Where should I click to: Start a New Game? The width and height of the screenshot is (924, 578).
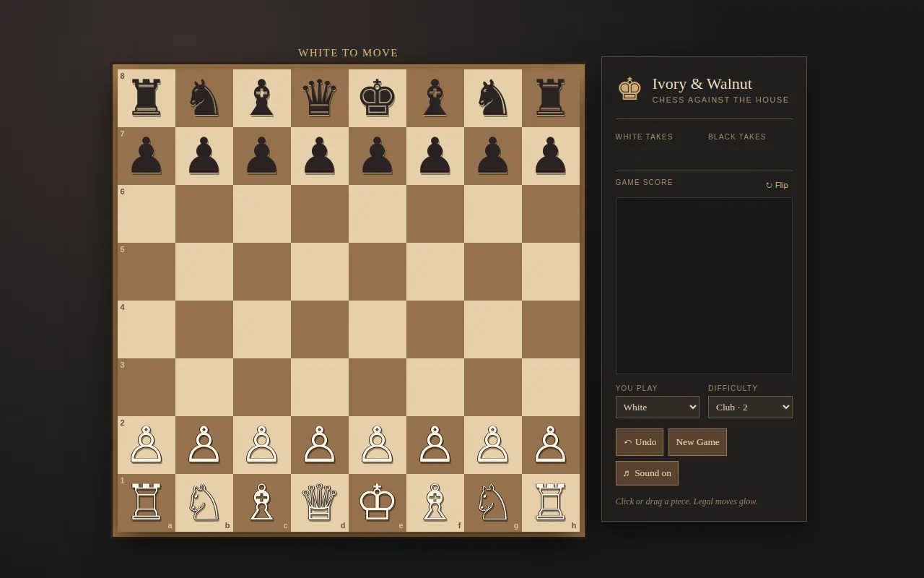(697, 442)
